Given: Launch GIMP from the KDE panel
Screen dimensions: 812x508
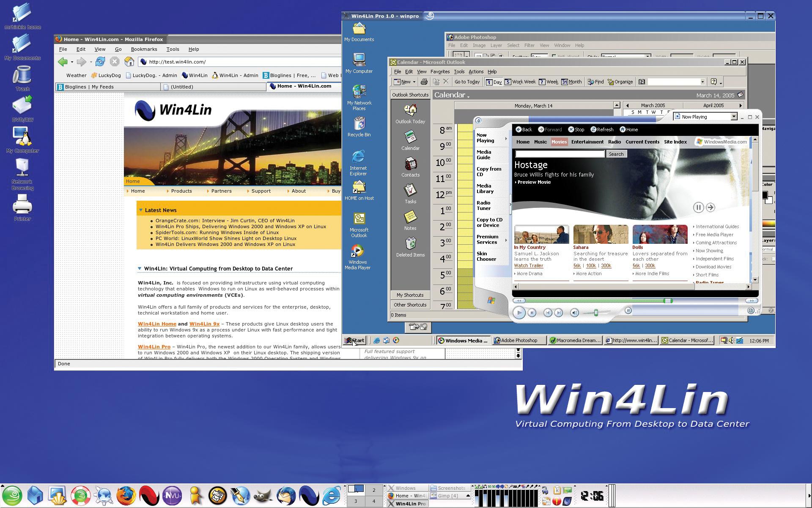Looking at the screenshot, I should click(x=263, y=496).
